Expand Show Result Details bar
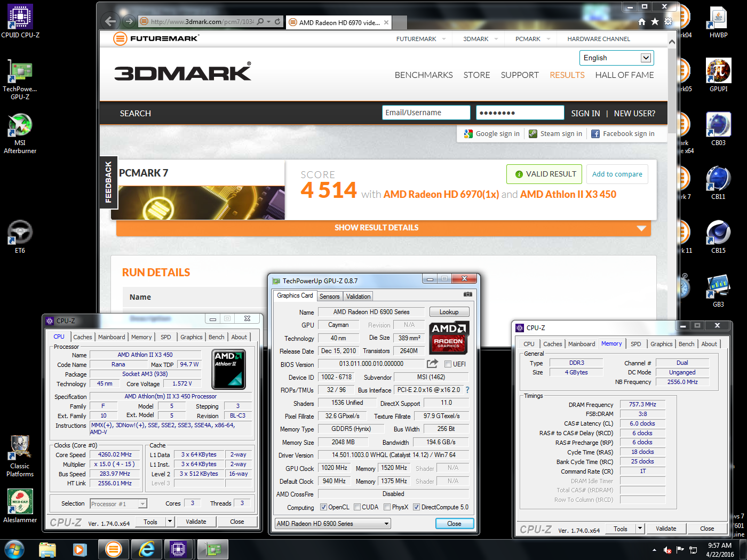Screen dimensions: 747x560 tap(383, 228)
